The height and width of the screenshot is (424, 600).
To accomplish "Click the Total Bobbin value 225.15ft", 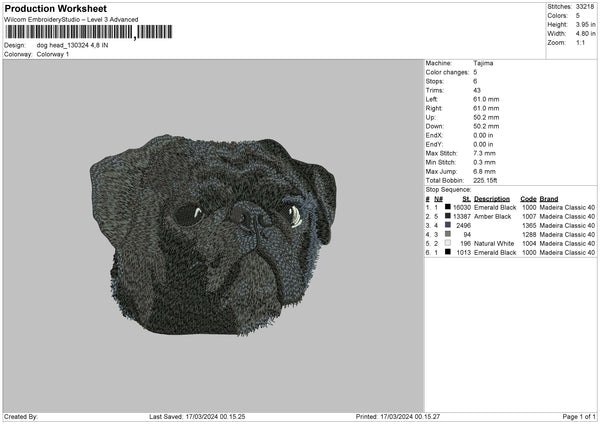I will coord(488,180).
